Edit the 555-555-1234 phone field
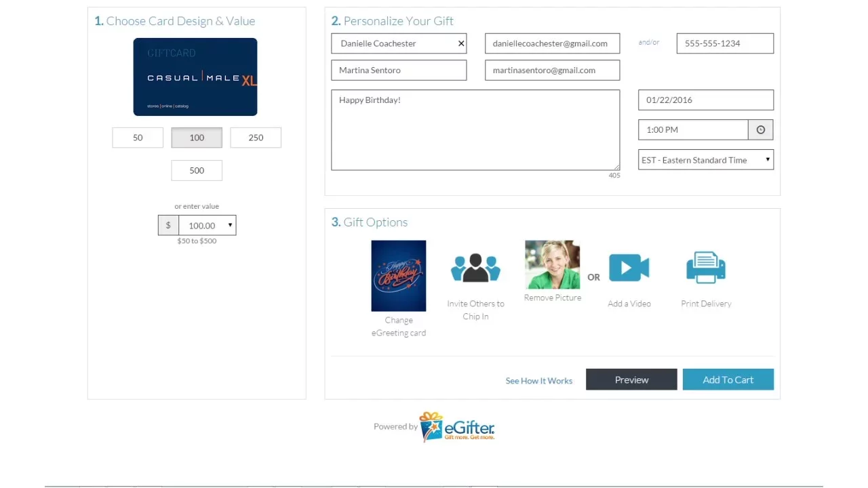This screenshot has height=488, width=868. point(725,43)
